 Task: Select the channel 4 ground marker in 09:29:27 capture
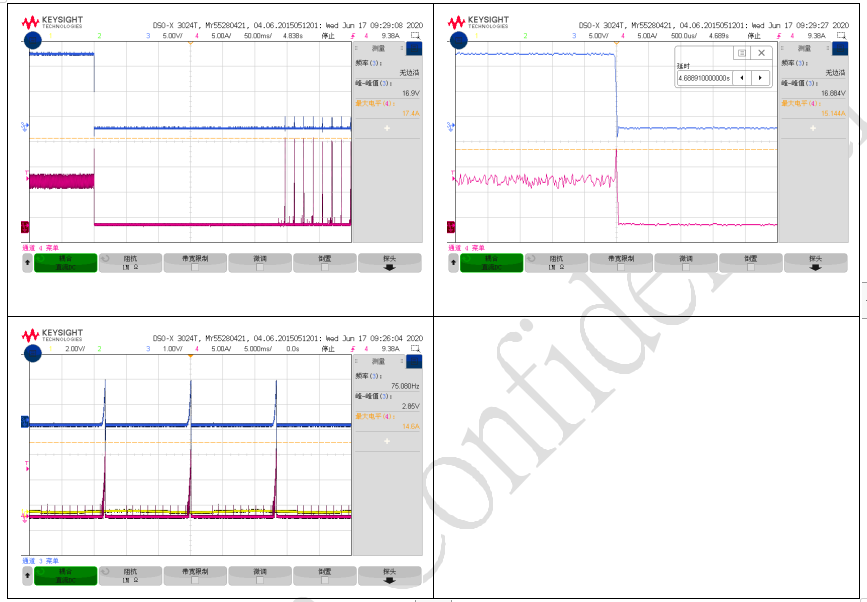[451, 226]
